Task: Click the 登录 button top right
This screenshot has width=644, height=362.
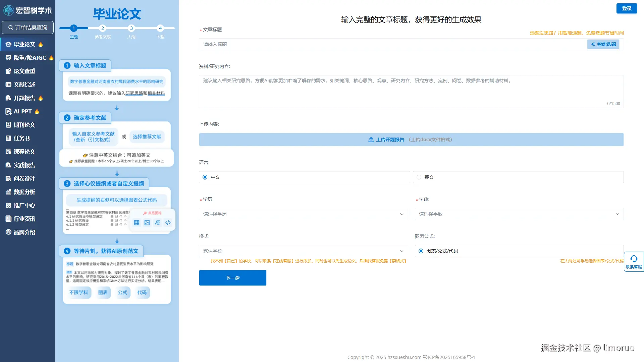Action: (627, 8)
